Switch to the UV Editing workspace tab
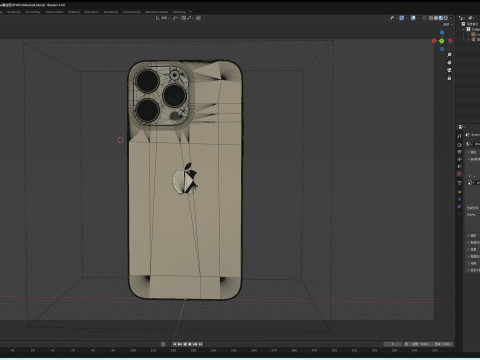The width and height of the screenshot is (480, 360). (33, 12)
